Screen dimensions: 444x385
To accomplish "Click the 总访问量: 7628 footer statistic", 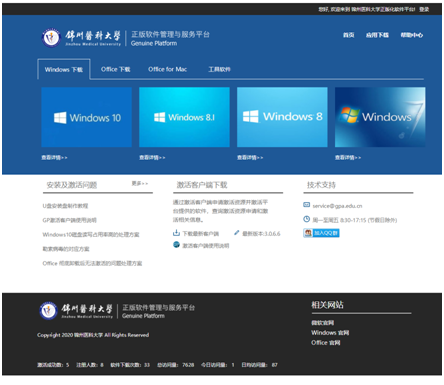I will point(176,365).
